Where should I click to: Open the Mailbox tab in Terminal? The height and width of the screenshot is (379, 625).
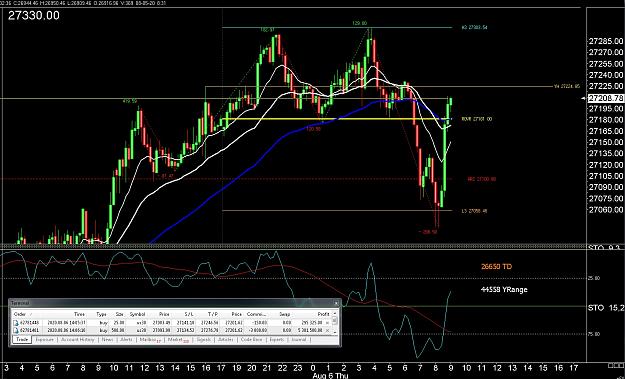150,340
